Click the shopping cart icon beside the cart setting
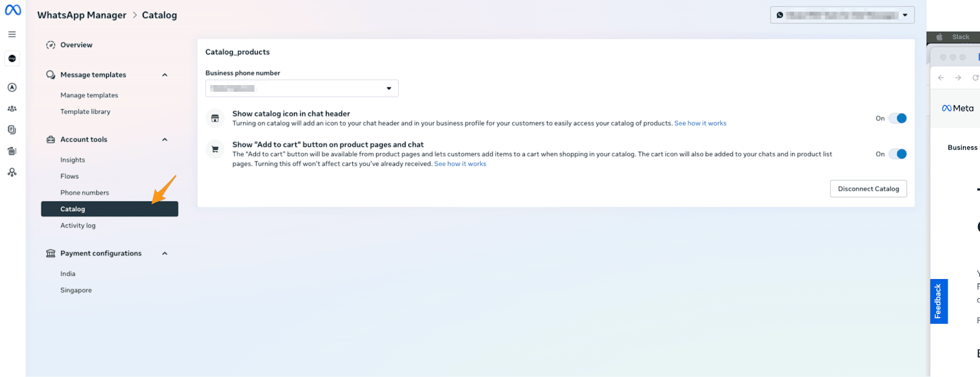 coord(215,149)
